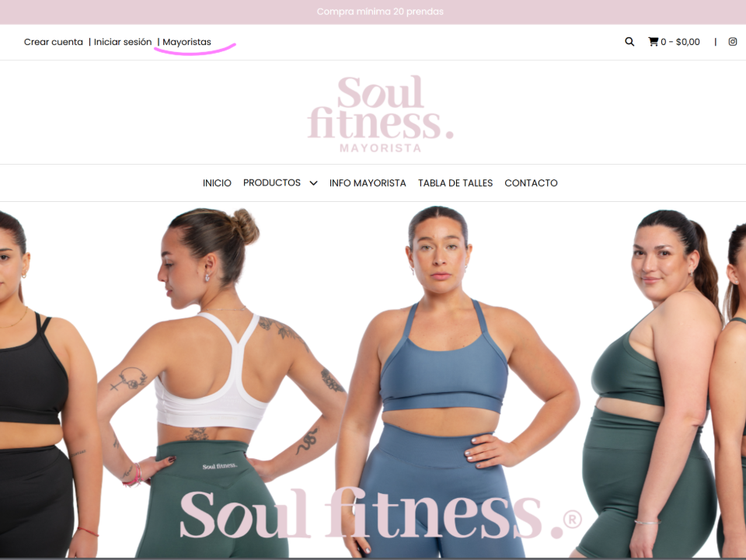Open Info Mayorista page
746x560 pixels.
point(368,183)
